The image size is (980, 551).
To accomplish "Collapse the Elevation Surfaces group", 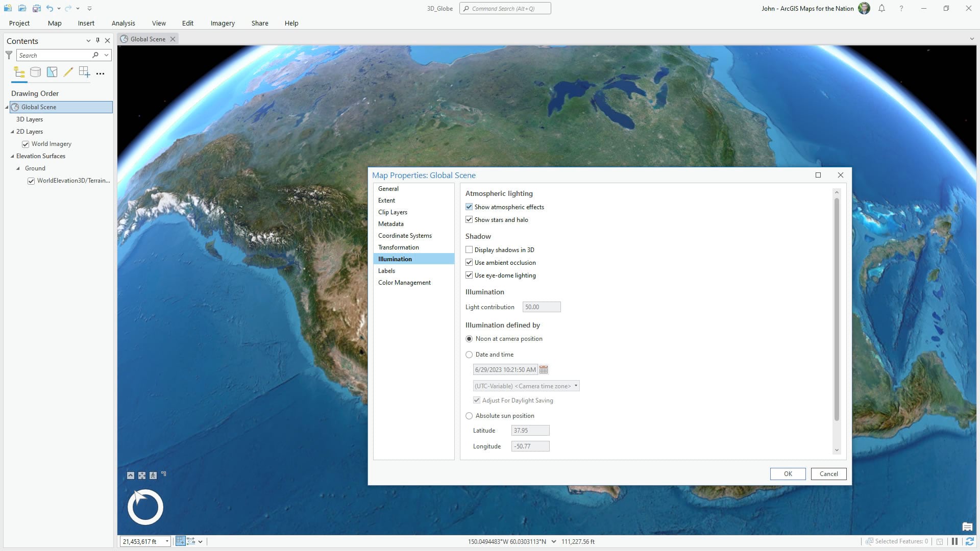I will click(12, 156).
